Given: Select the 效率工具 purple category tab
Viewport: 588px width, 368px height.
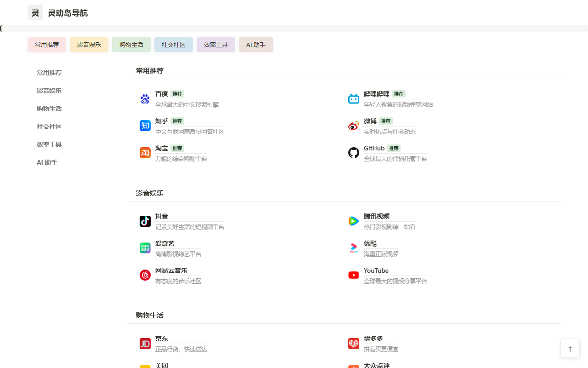Looking at the screenshot, I should click(x=216, y=45).
